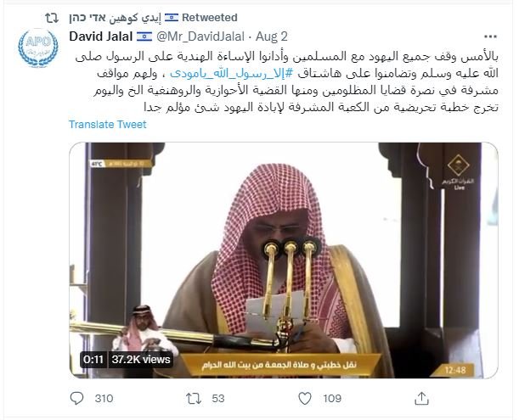
Task: Click the reply speech bubble icon
Action: [76, 398]
